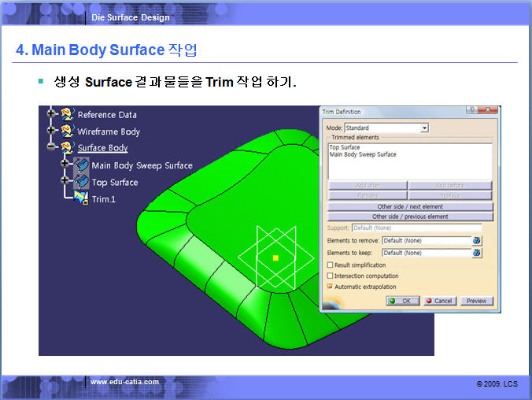The image size is (532, 400).
Task: Click the Top Surface feature icon
Action: click(81, 182)
